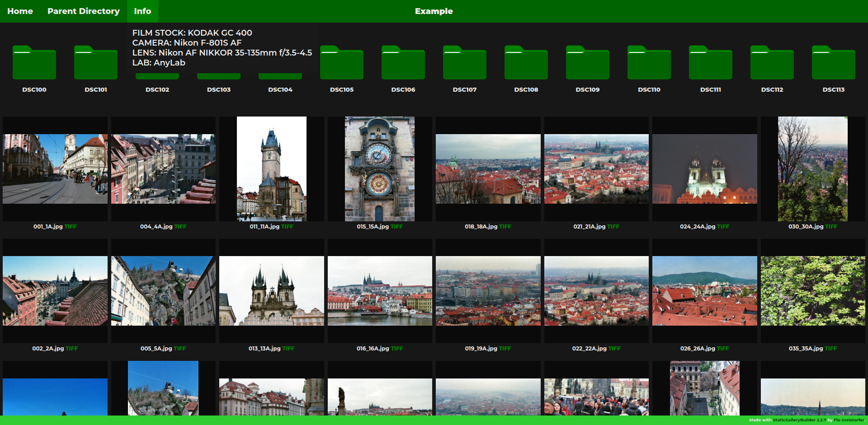Image resolution: width=868 pixels, height=425 pixels.
Task: Click the Info menu item
Action: [x=142, y=11]
